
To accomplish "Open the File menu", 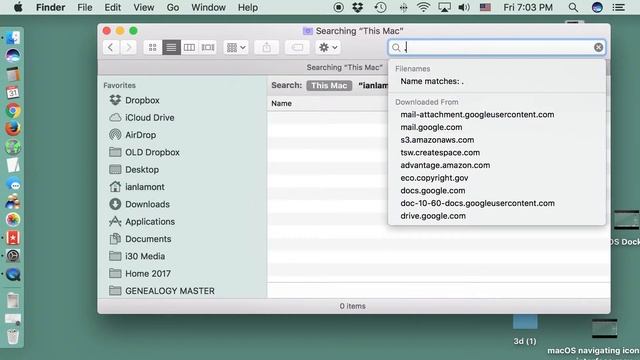I will [85, 7].
